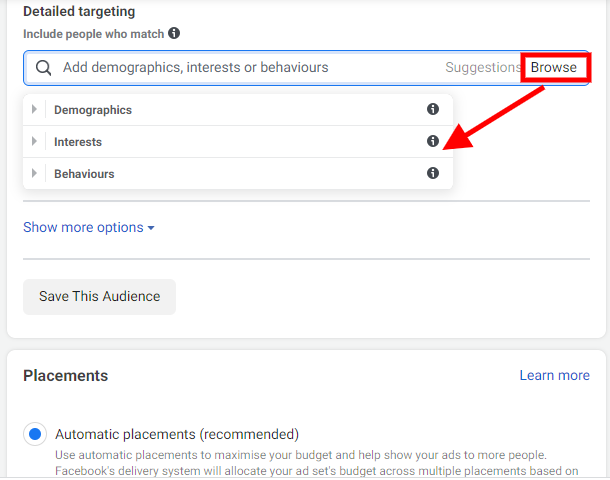Switch to the Suggestions tab

481,68
